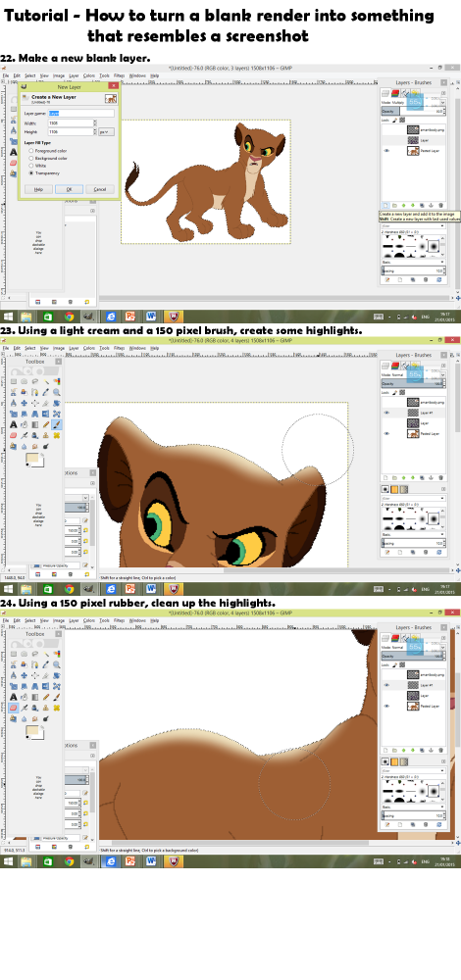
Task: Select the Eraser tool in step 23 toolbox
Action: pos(14,436)
